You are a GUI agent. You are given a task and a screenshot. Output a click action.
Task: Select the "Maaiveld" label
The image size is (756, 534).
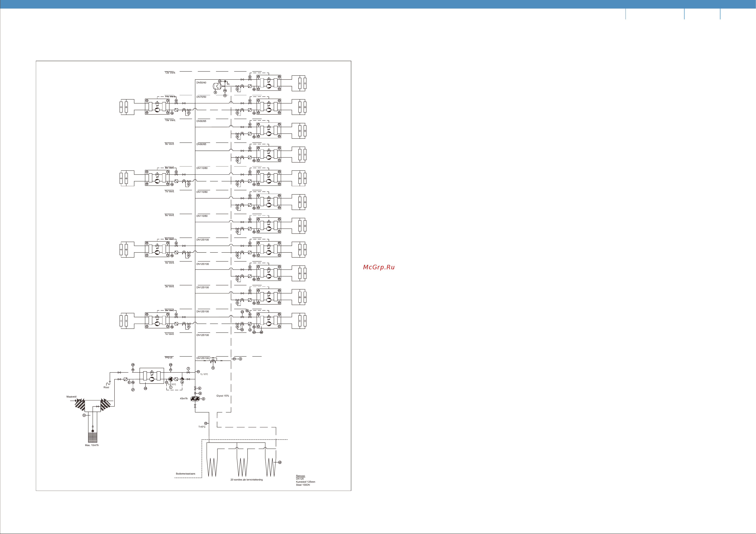tap(71, 397)
